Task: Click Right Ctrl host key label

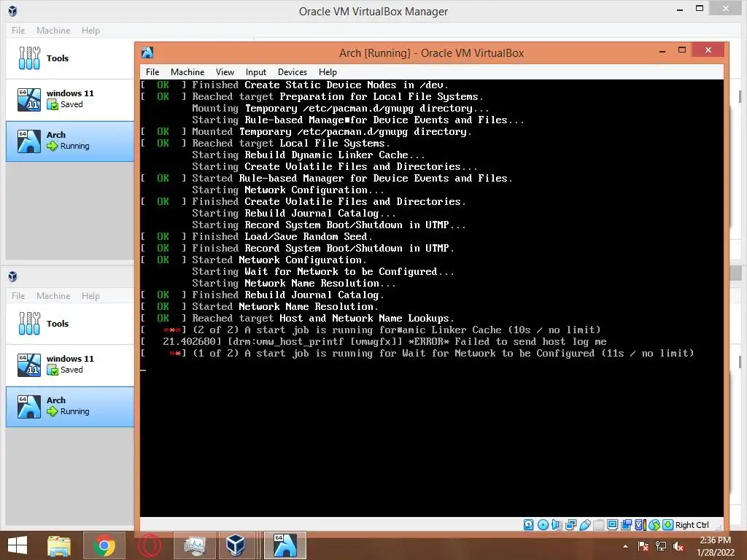Action: pos(692,525)
